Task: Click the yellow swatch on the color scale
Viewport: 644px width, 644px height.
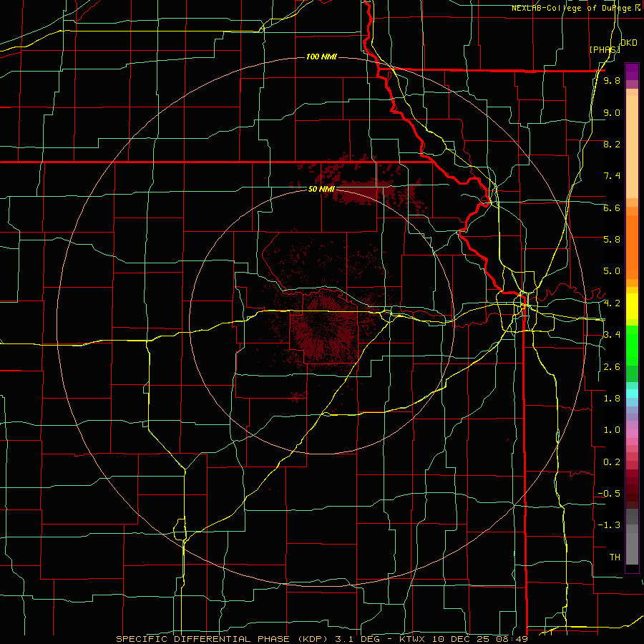Action: tap(632, 306)
